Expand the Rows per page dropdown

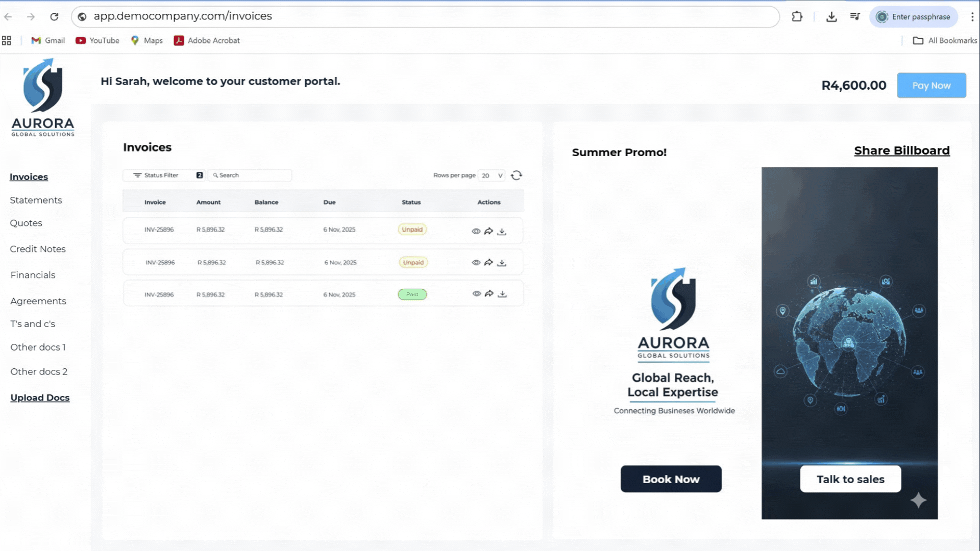492,176
